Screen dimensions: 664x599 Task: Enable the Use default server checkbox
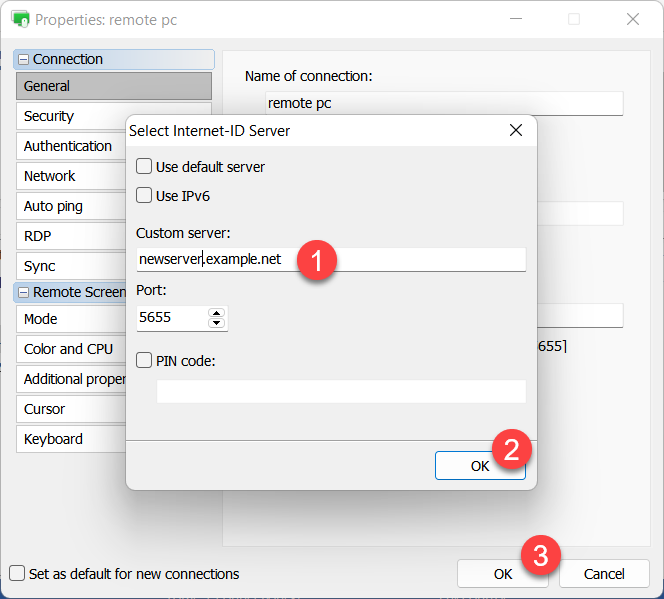click(x=145, y=167)
